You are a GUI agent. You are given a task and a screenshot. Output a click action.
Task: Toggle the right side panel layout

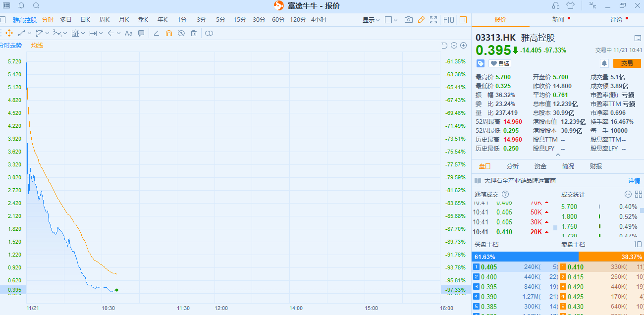pos(463,20)
